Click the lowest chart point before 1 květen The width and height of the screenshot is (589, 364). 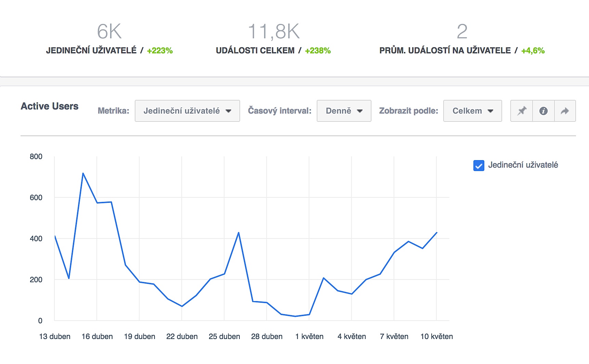[295, 316]
